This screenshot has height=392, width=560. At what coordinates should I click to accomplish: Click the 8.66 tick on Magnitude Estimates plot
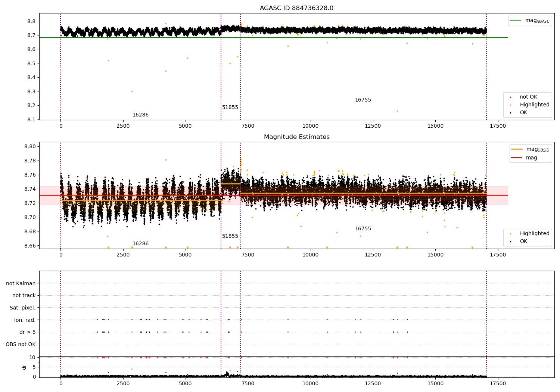(30, 246)
